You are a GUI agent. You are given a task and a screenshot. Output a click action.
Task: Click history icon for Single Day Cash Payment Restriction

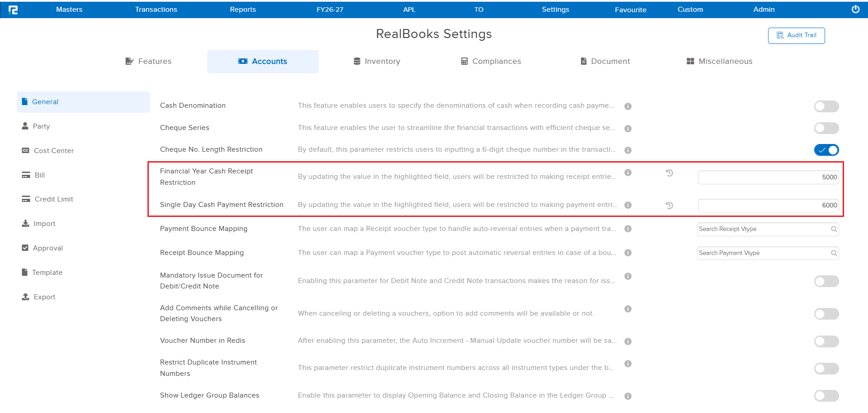[669, 205]
